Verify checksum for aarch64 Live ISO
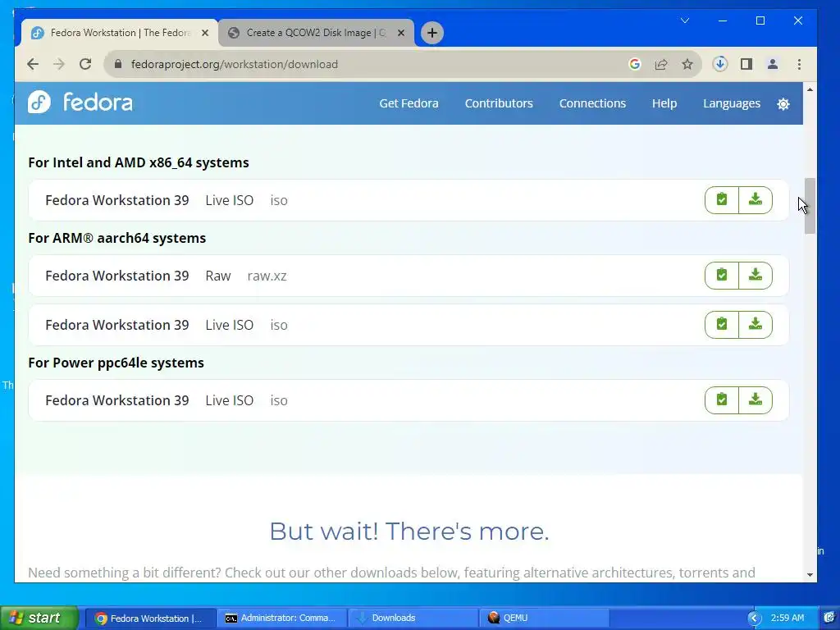Image resolution: width=840 pixels, height=630 pixels. click(722, 325)
